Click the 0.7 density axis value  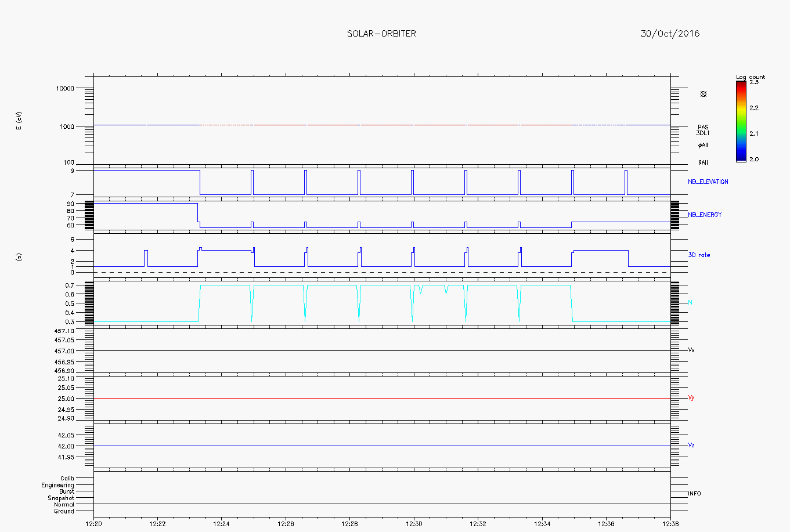pyautogui.click(x=70, y=285)
